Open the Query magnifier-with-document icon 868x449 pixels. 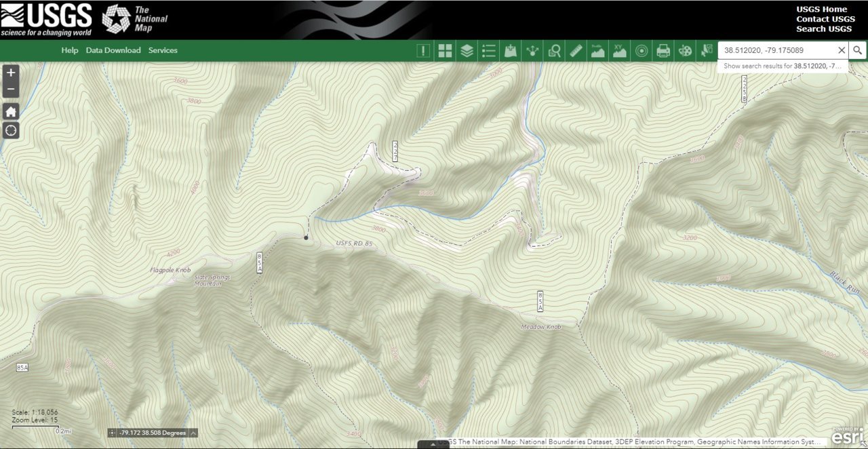pos(554,50)
